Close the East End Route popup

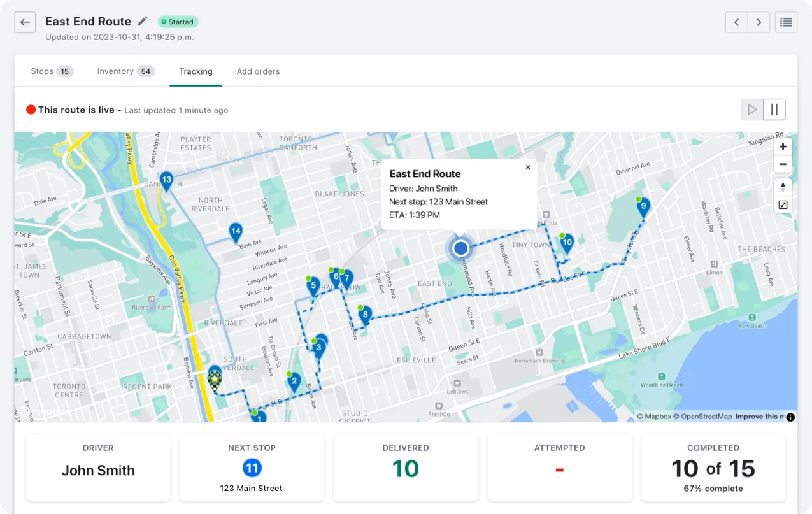tap(527, 168)
